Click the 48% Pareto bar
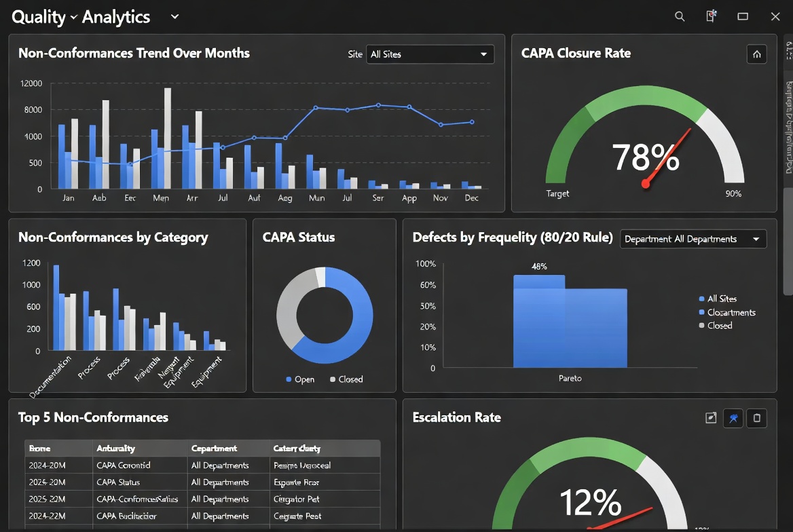Viewport: 793px width, 532px height. (539, 321)
